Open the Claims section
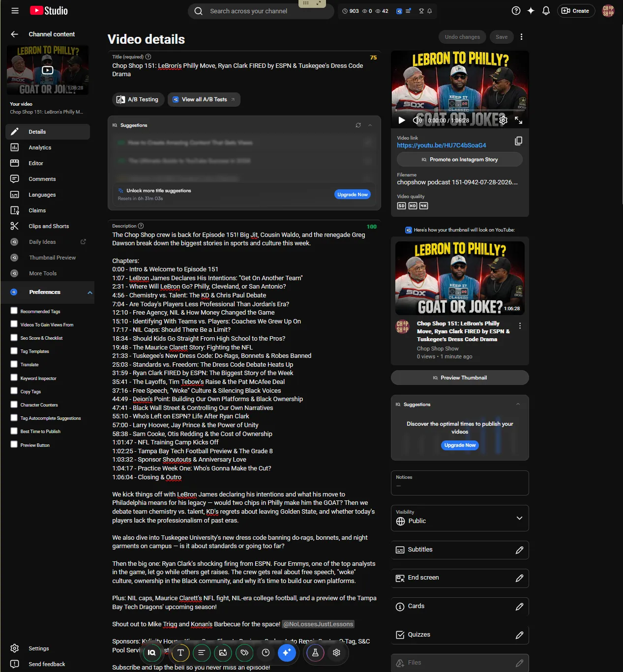Viewport: 623px width, 672px height. tap(48, 210)
